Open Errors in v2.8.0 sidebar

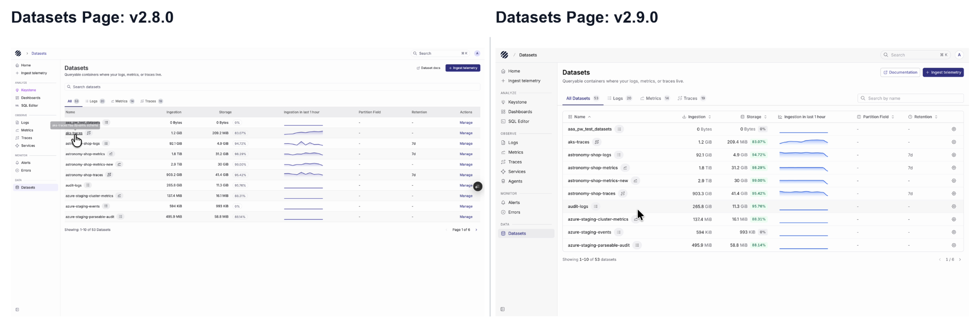[26, 170]
